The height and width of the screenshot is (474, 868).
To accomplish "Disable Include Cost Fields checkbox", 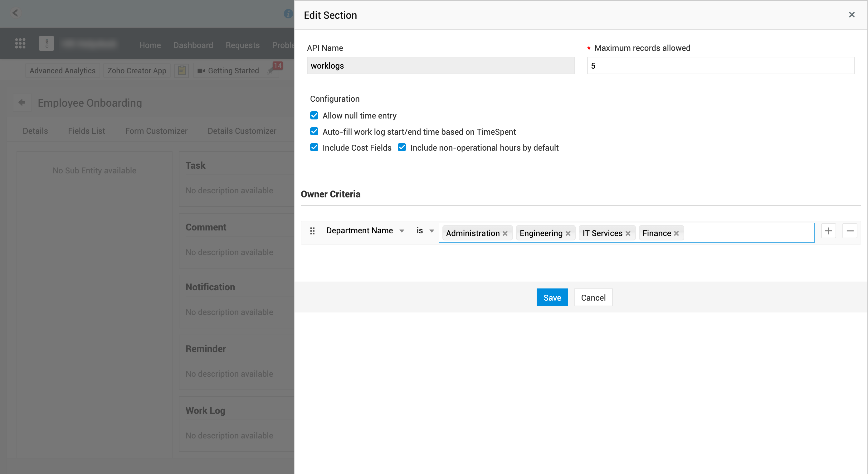I will [x=314, y=148].
